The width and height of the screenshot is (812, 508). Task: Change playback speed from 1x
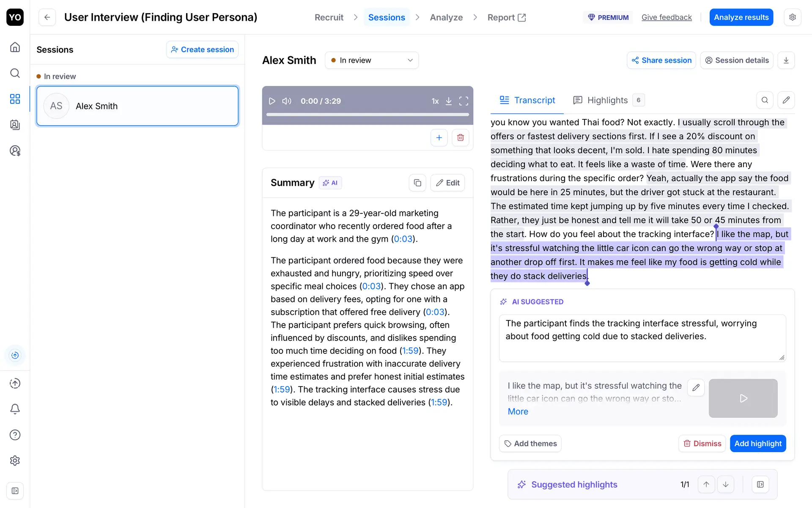coord(435,101)
